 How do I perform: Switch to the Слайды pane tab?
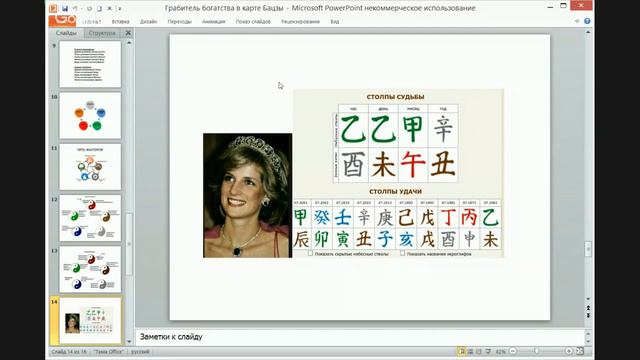click(66, 33)
